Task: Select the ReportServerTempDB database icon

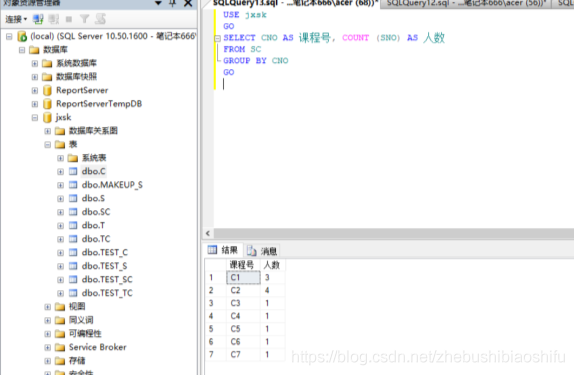Action: [47, 104]
